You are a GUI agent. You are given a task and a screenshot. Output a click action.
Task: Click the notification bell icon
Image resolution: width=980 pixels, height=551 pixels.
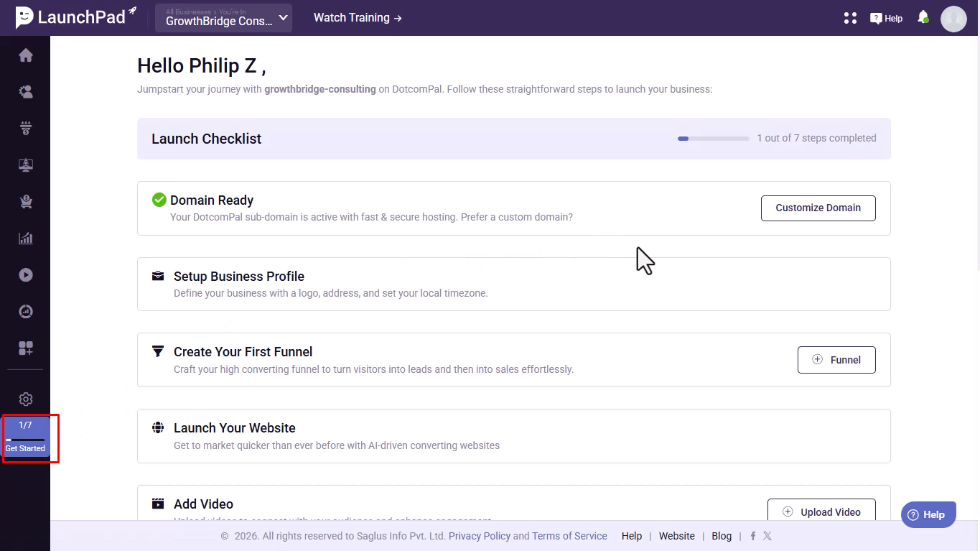point(923,18)
